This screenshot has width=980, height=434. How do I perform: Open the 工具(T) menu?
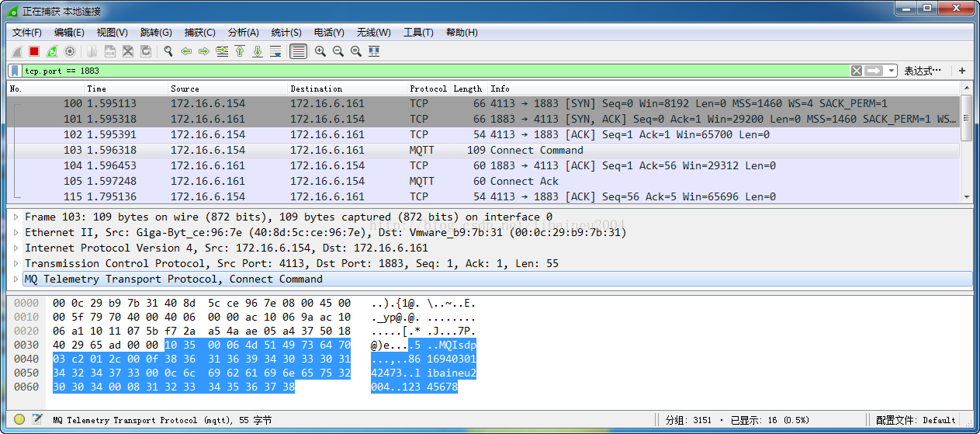(418, 33)
